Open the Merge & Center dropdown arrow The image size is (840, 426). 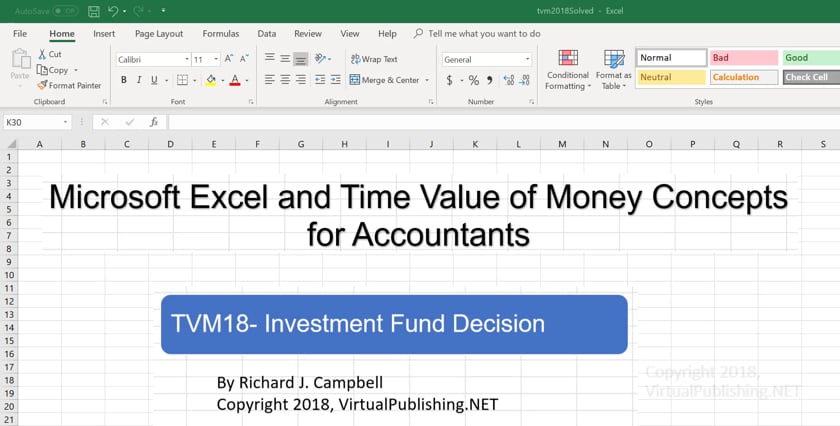point(427,80)
